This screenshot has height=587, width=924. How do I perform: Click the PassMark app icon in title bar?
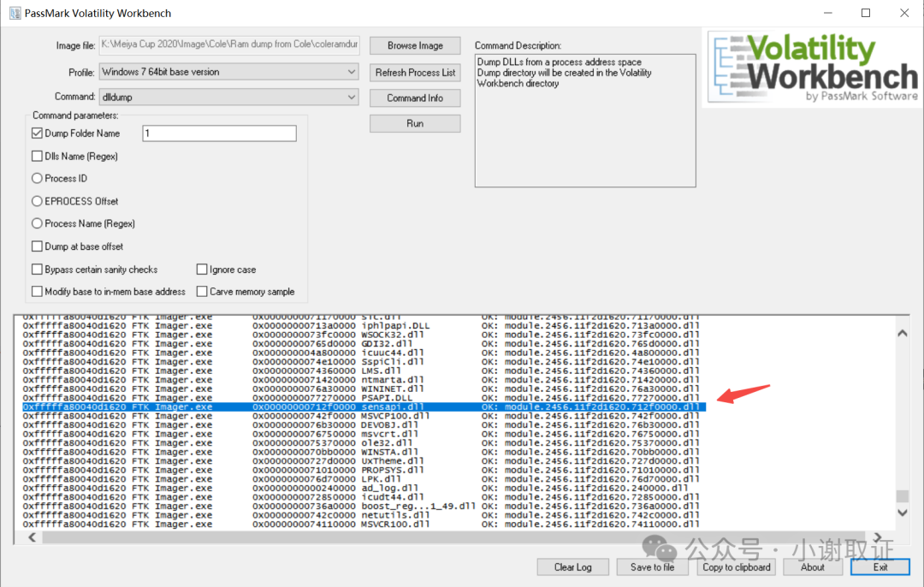pos(15,13)
